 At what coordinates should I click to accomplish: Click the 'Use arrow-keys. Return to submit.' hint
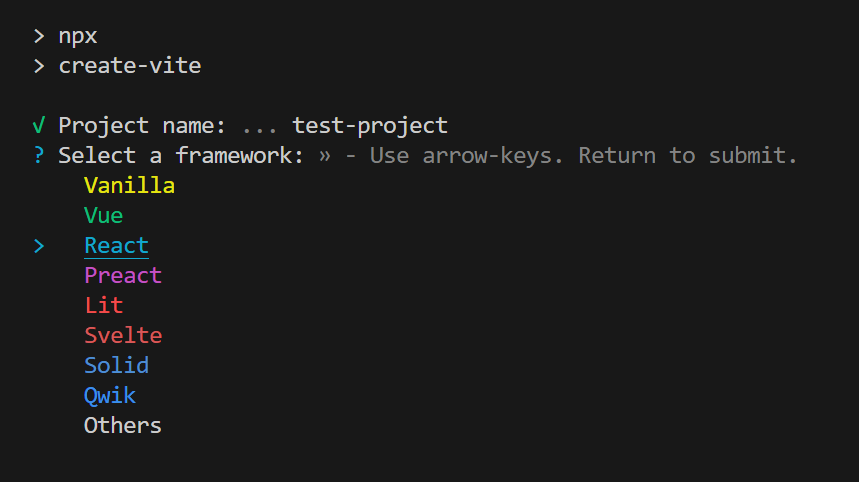(x=584, y=156)
